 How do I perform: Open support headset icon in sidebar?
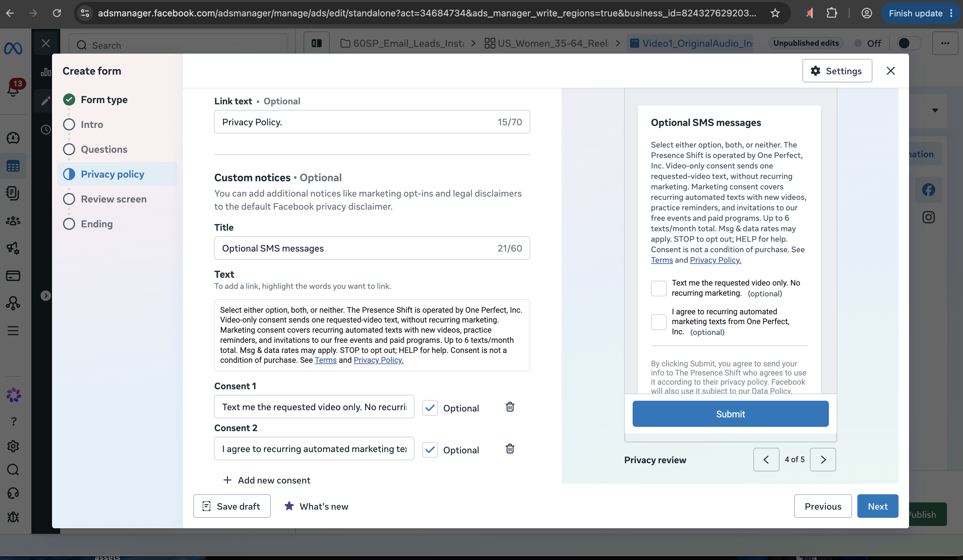point(13,493)
